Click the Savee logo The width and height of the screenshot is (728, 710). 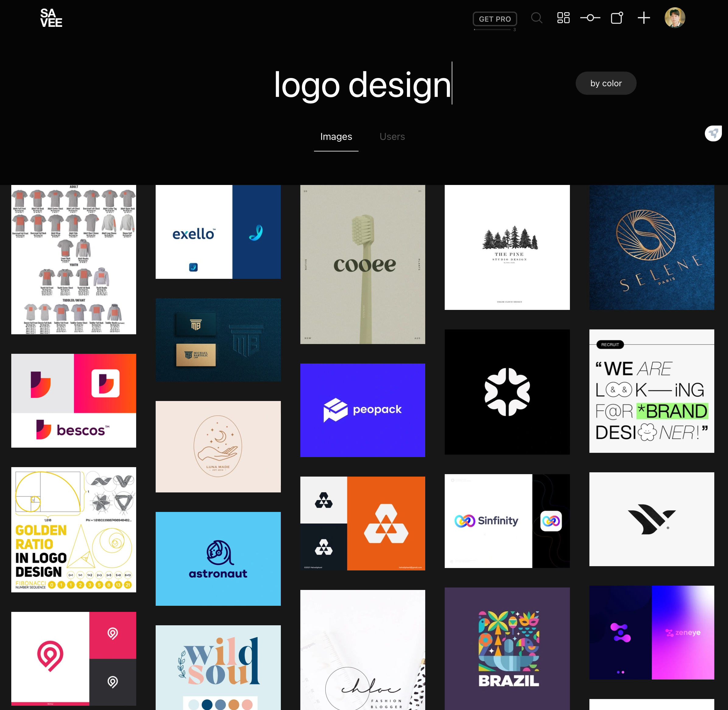click(x=51, y=18)
